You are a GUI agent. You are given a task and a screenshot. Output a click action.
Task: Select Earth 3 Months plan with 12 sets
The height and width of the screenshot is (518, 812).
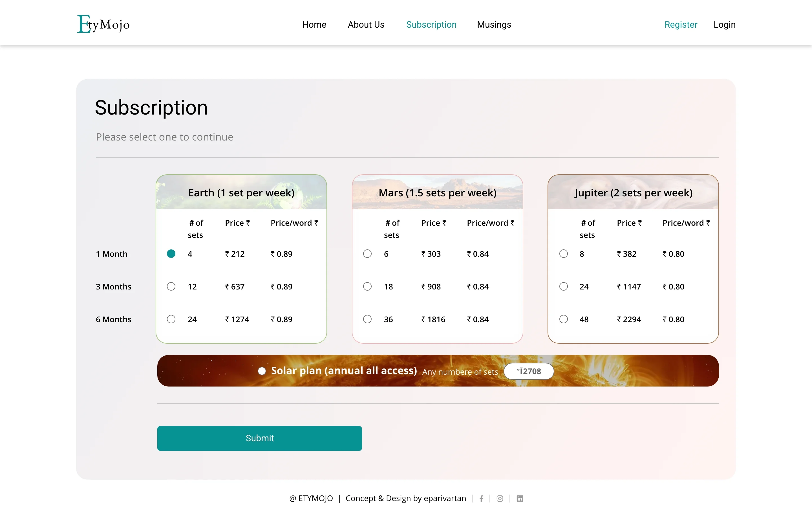coord(171,286)
